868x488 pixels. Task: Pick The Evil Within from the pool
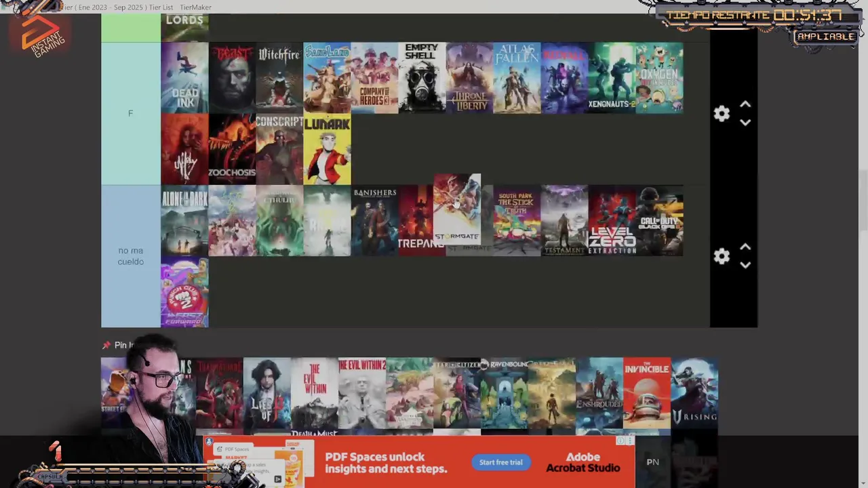[x=315, y=393]
